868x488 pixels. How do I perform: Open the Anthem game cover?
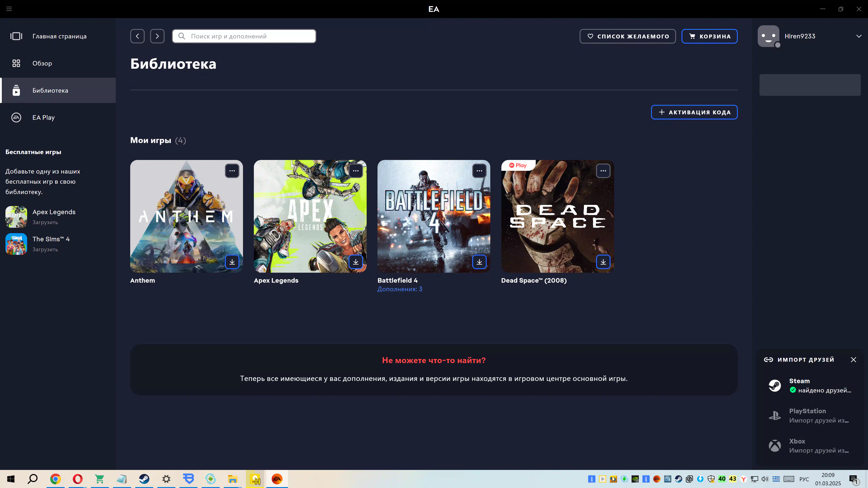coord(186,216)
